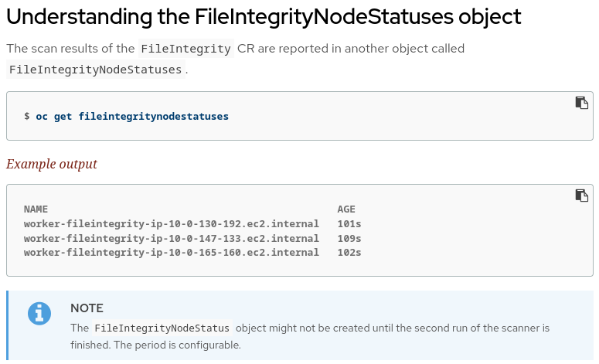This screenshot has height=364, width=599.
Task: Copy the oc get fileintegritynodestatuses command
Action: tap(581, 103)
